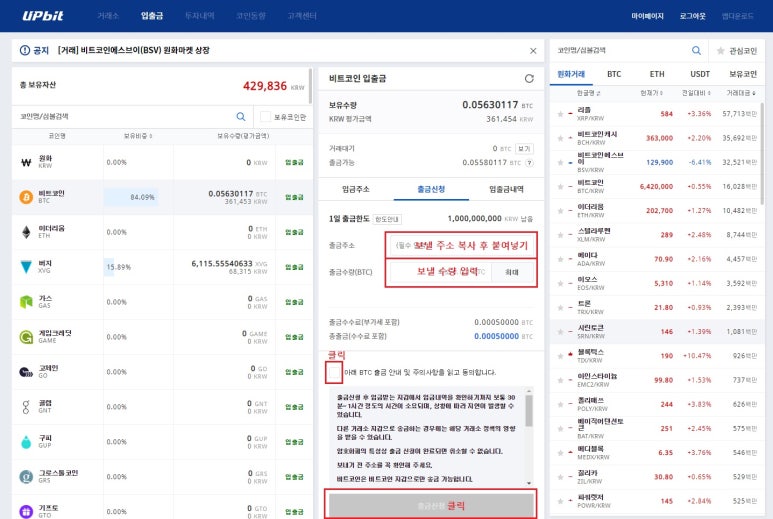This screenshot has width=773, height=519.
Task: Click the market list scrollbar thumb
Action: [763, 154]
